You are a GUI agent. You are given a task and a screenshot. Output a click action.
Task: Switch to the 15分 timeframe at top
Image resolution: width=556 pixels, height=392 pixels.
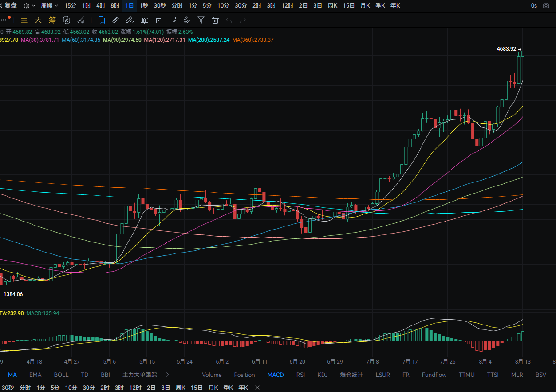tap(70, 6)
